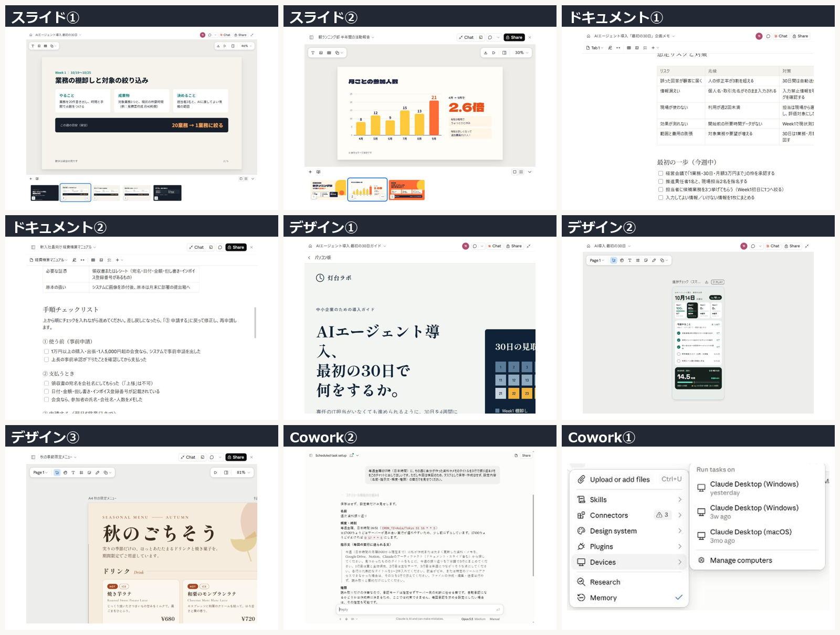This screenshot has height=635, width=840.
Task: Click Manage computers in Cowork① submenu
Action: click(x=757, y=560)
